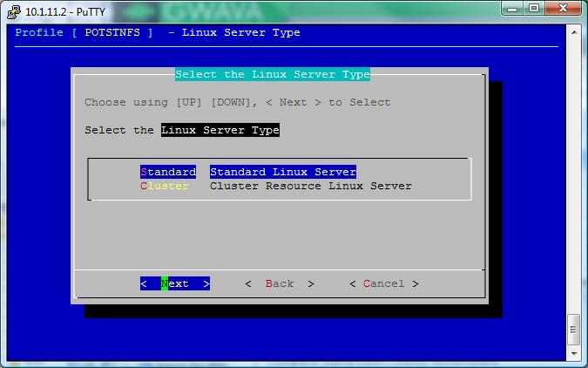Activate the Back button
The width and height of the screenshot is (588, 368).
280,283
